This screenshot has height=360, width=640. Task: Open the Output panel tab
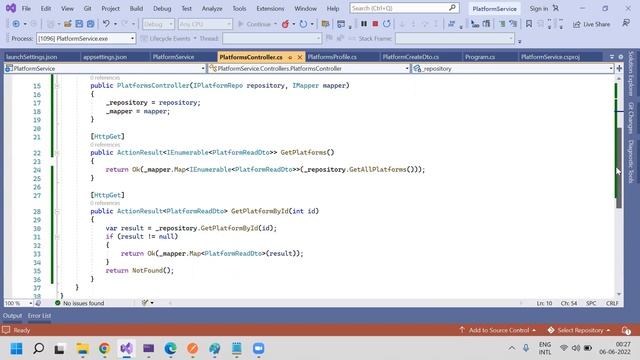pyautogui.click(x=12, y=316)
